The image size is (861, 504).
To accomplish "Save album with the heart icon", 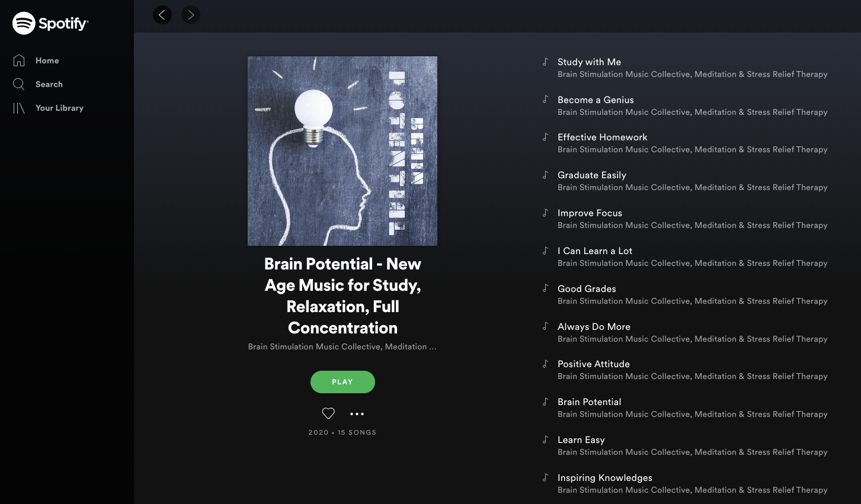I will point(328,413).
